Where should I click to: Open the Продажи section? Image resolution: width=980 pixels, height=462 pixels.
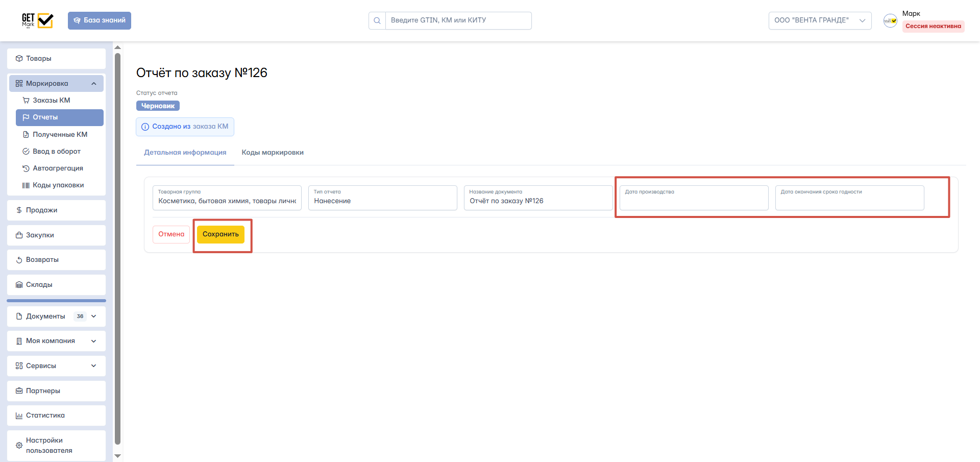coord(56,210)
